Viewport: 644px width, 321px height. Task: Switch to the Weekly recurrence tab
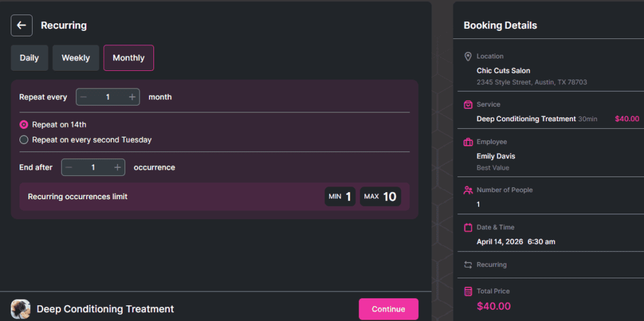pyautogui.click(x=75, y=58)
